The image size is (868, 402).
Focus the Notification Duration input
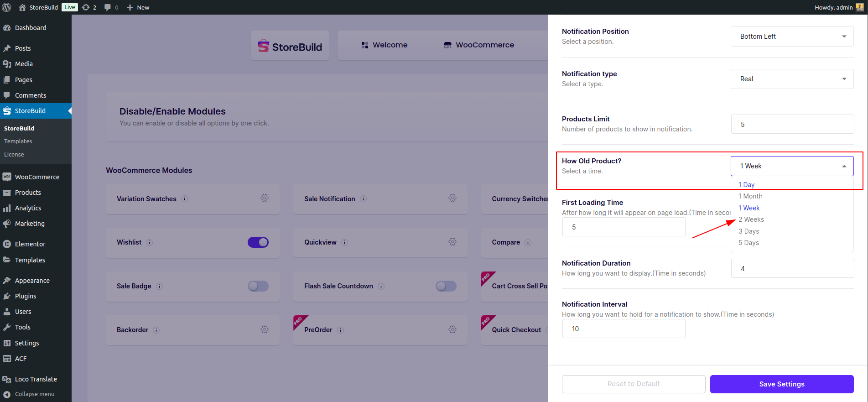click(792, 268)
